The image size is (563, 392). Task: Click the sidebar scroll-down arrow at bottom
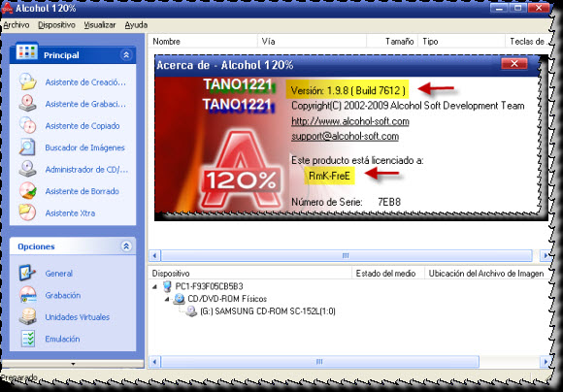click(x=73, y=364)
